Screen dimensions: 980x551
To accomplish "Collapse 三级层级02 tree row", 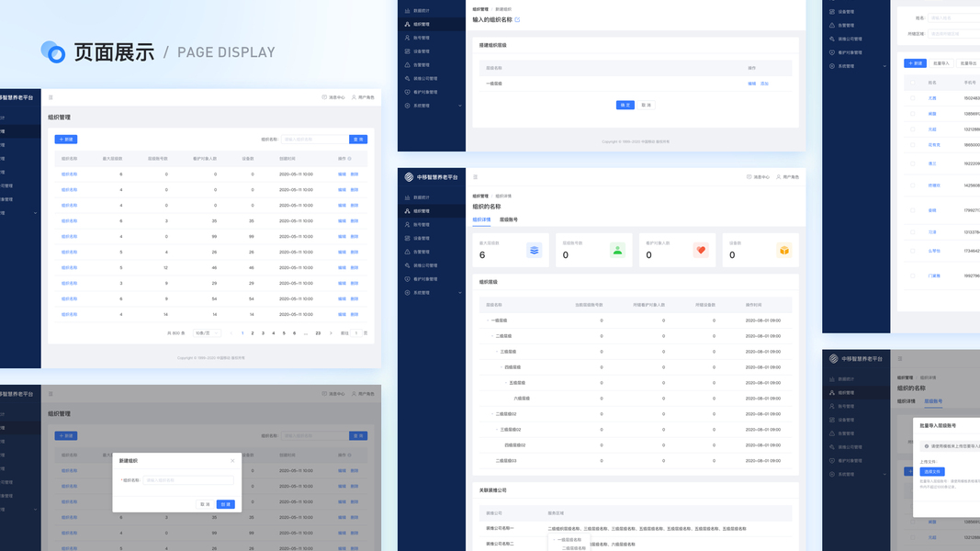I will pyautogui.click(x=497, y=430).
